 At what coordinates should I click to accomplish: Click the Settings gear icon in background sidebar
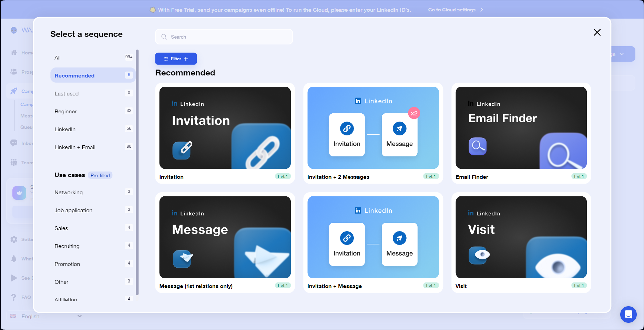(x=14, y=239)
